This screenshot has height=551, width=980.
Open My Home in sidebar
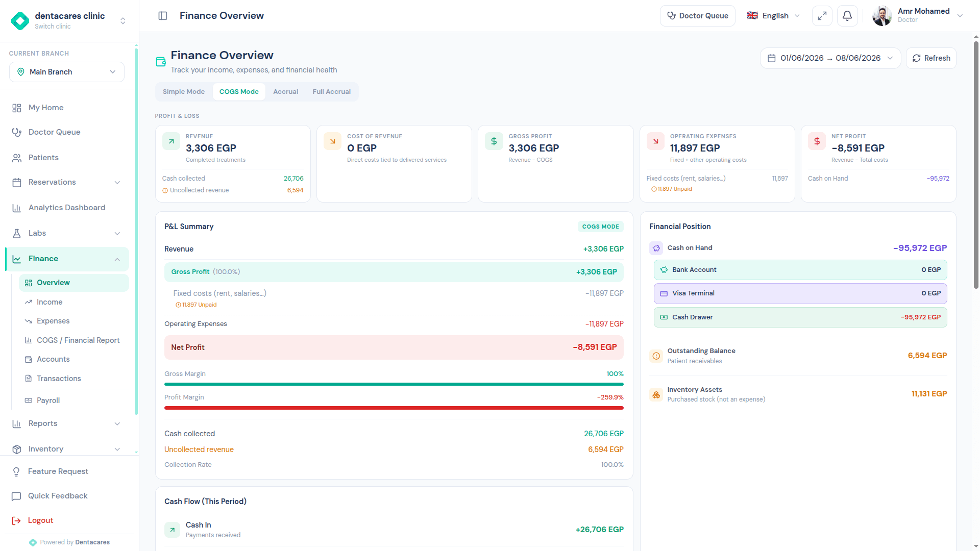click(x=67, y=108)
